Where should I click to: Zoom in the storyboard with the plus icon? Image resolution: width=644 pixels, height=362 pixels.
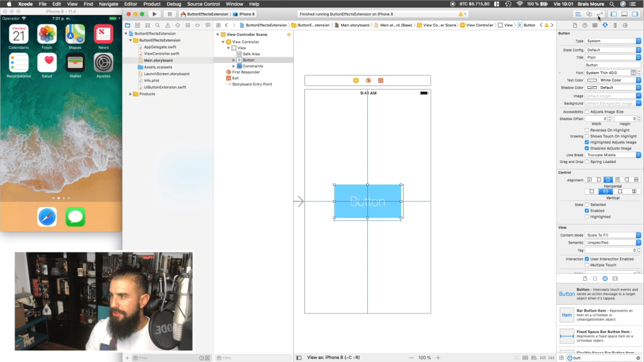pyautogui.click(x=438, y=358)
